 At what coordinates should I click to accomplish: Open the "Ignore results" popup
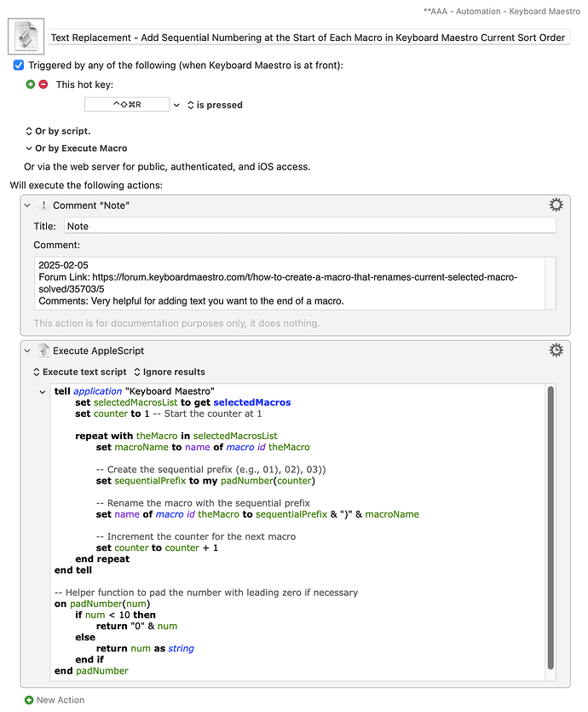(x=170, y=372)
